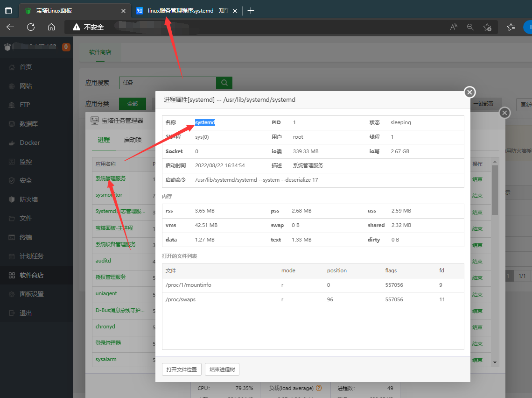532x398 pixels.
Task: Open read aloud icon in address bar
Action: [x=454, y=27]
